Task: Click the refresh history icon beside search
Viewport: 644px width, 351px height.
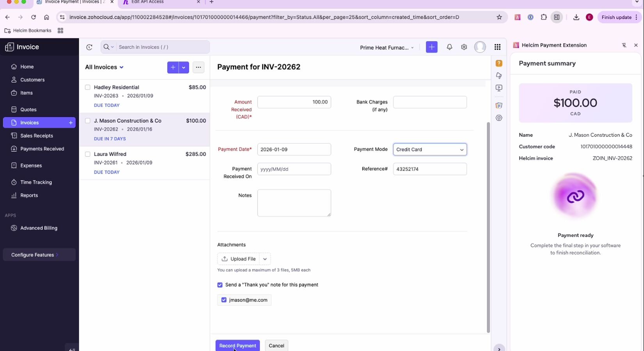Action: (x=89, y=47)
